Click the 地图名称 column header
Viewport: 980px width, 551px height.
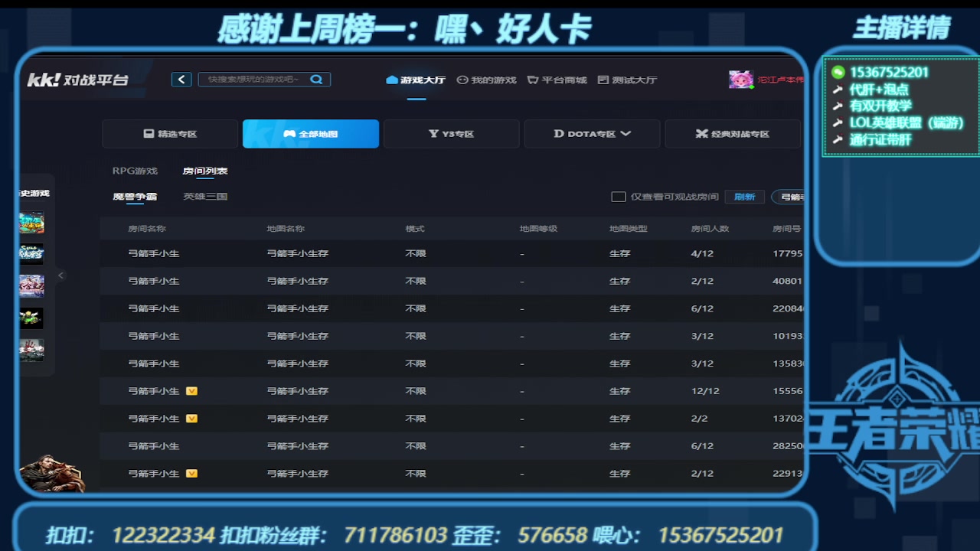point(286,229)
